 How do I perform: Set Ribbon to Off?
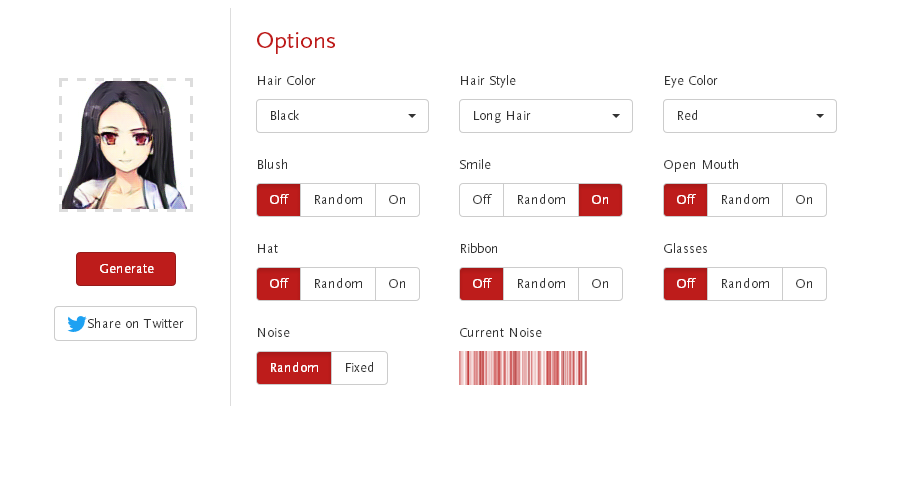(481, 284)
